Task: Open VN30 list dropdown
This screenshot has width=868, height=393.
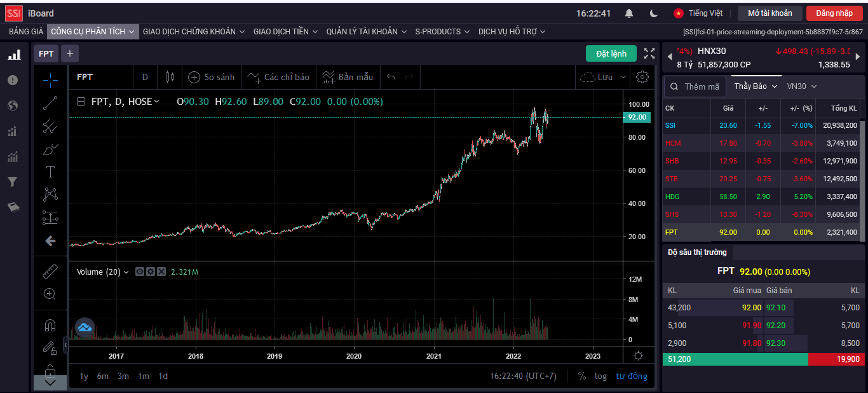Action: 802,86
